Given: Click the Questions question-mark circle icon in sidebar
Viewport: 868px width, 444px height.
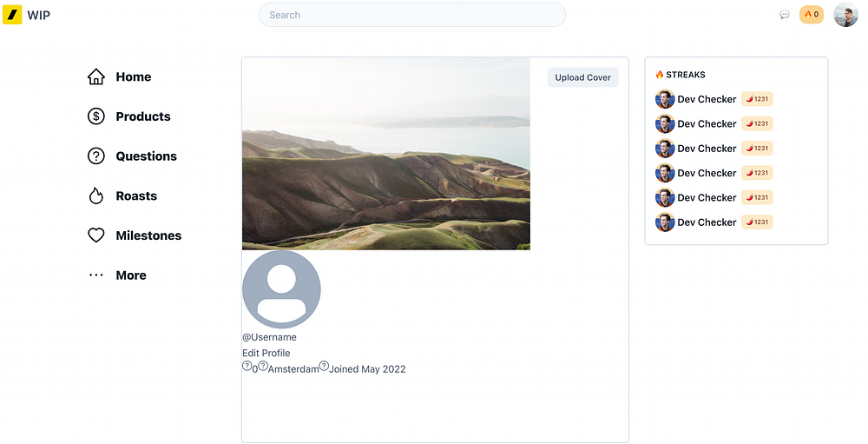Looking at the screenshot, I should tap(95, 156).
